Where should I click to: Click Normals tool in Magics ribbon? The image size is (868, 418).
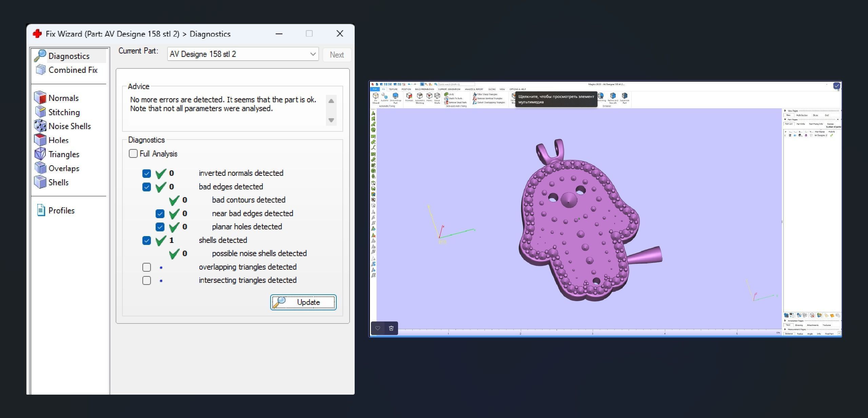coord(409,97)
